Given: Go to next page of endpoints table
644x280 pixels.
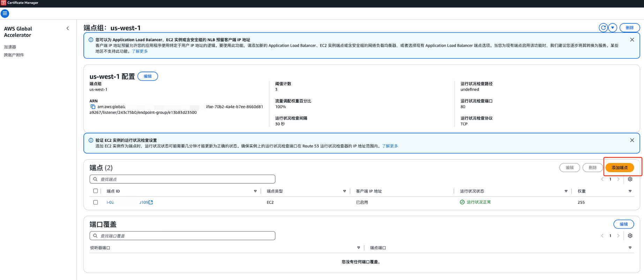Looking at the screenshot, I should [618, 179].
